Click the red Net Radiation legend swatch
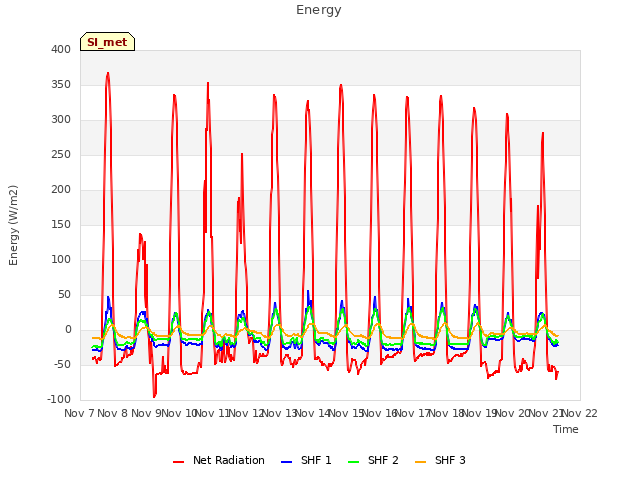Image resolution: width=640 pixels, height=480 pixels. 178,462
